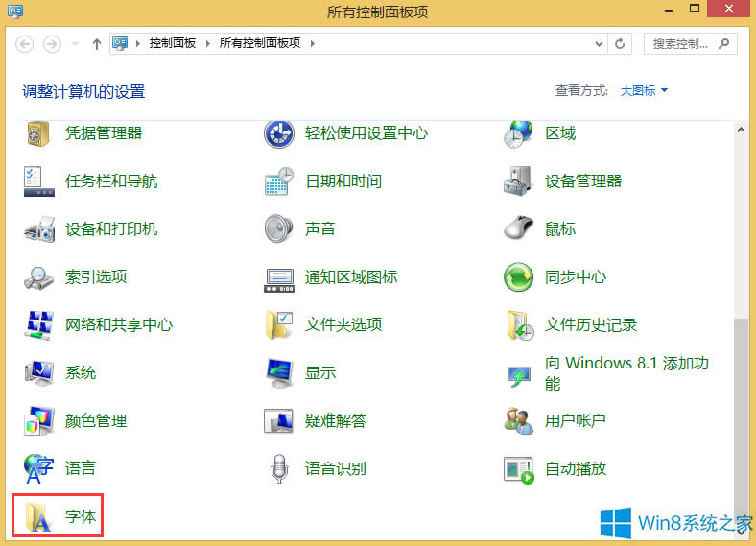Open the 用户帐户 (User Accounts) icon
The image size is (756, 546).
pos(518,420)
